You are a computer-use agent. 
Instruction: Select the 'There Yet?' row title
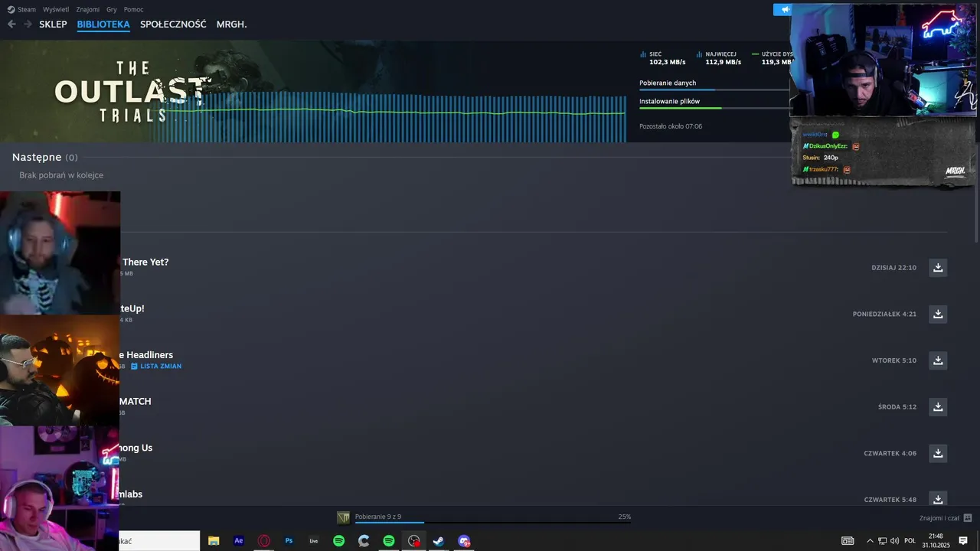tap(145, 262)
